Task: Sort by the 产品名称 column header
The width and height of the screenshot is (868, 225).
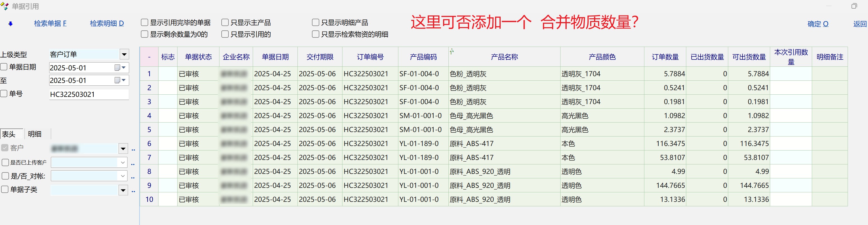Action: pos(504,57)
